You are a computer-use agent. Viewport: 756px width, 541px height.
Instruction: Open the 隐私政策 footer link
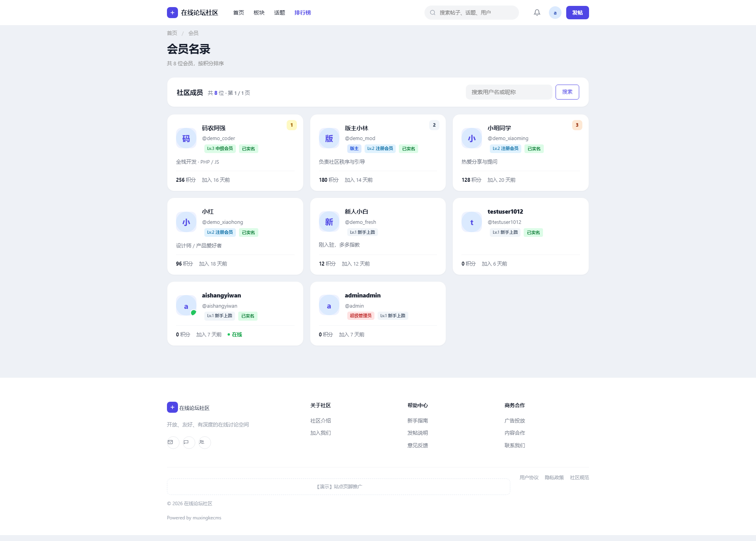(554, 478)
